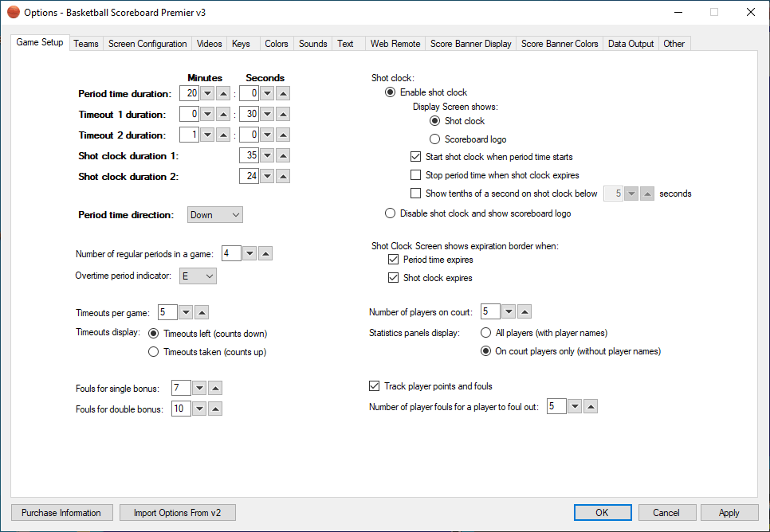The width and height of the screenshot is (770, 532).
Task: Switch to the Screen Configuration tab
Action: click(147, 44)
